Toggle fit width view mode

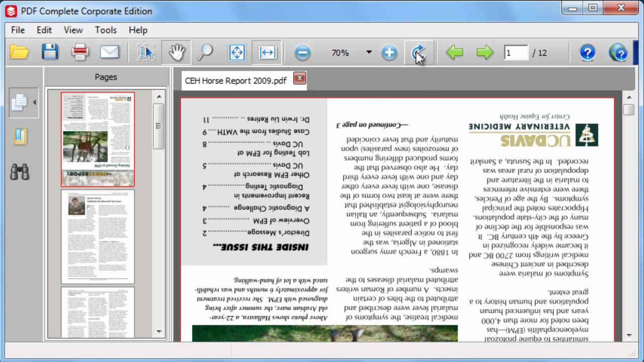(x=267, y=52)
